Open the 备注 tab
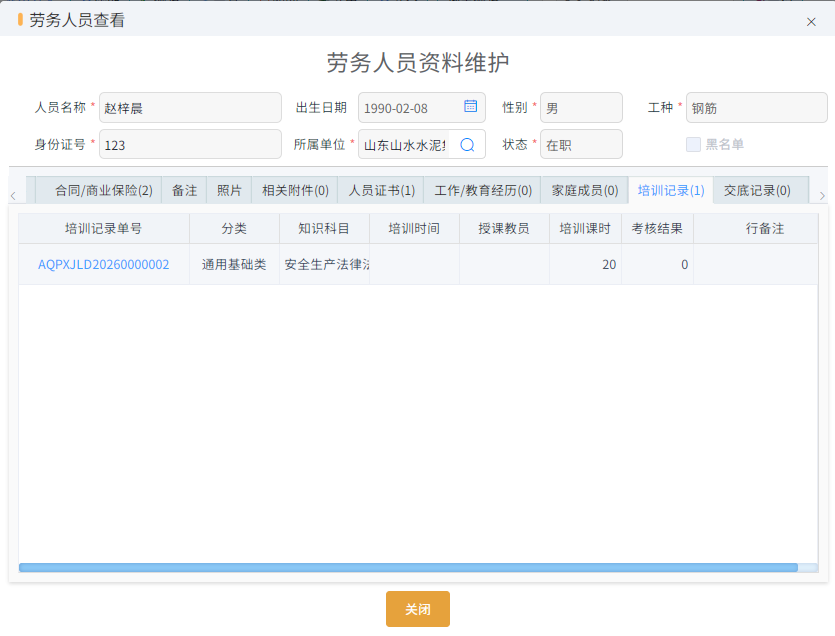Screen dimensions: 835x636 coord(184,190)
